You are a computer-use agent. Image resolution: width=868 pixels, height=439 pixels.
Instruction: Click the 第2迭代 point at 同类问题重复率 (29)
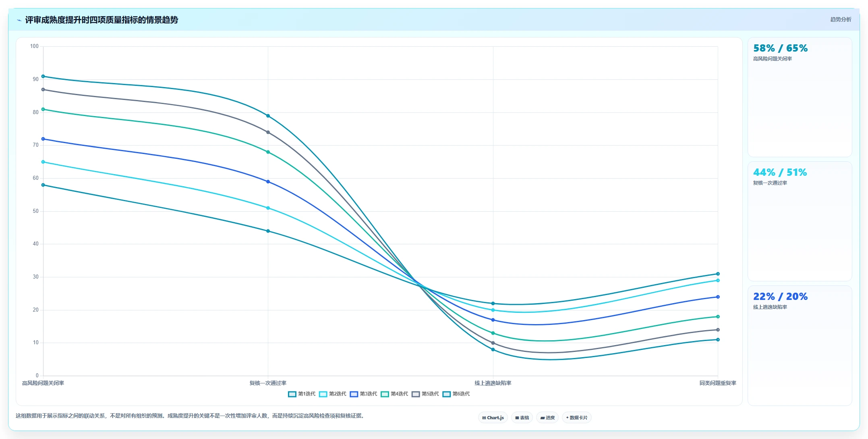(x=718, y=281)
